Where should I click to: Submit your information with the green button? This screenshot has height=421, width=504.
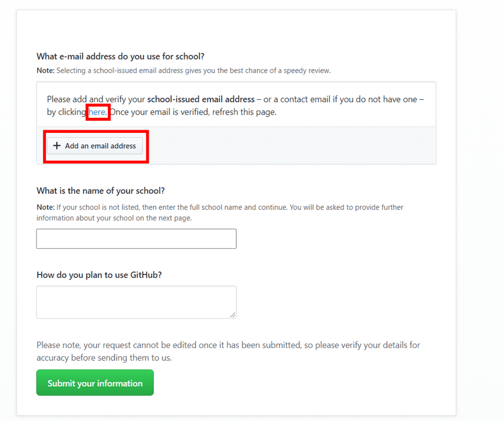(95, 383)
